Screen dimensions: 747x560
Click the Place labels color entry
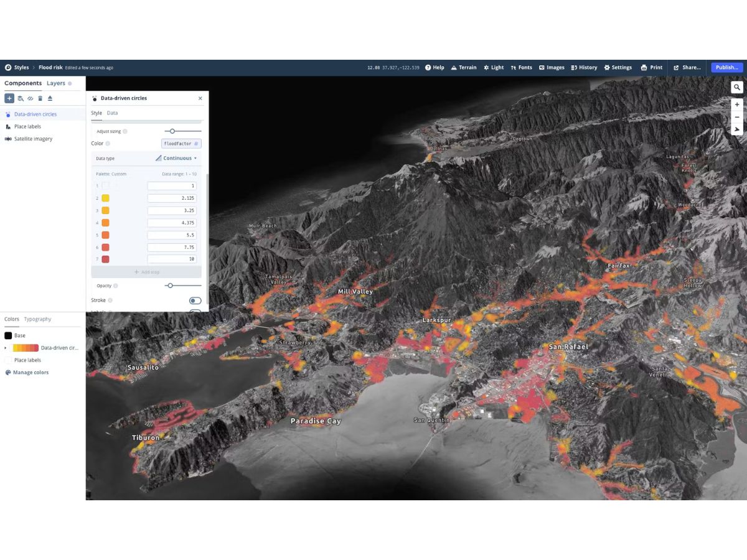click(x=22, y=360)
